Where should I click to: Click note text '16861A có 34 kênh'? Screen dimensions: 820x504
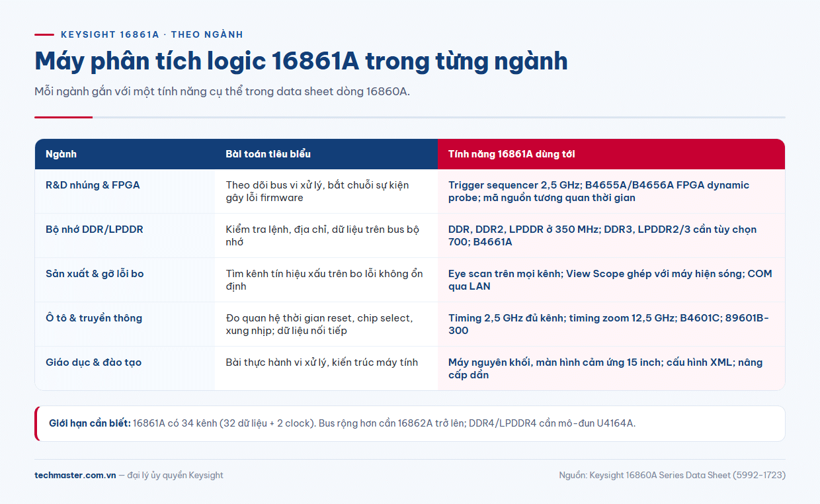[x=384, y=423]
